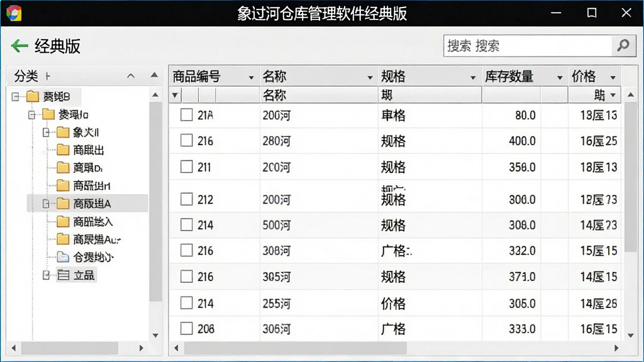Check the box for 216 row with 280河
This screenshot has height=362, width=644.
click(x=186, y=141)
